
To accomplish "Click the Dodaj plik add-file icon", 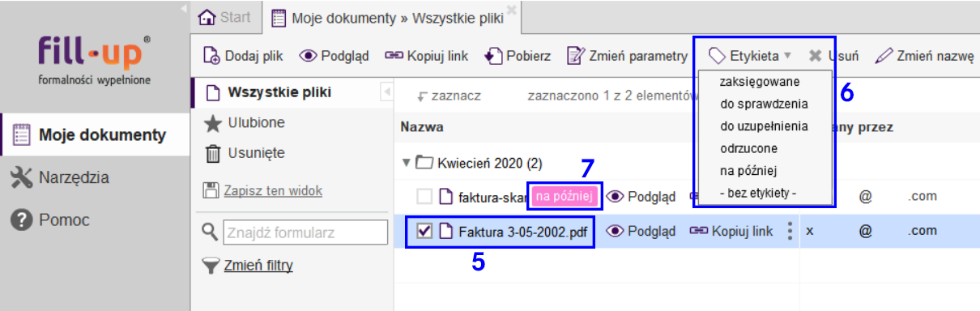I will (211, 56).
